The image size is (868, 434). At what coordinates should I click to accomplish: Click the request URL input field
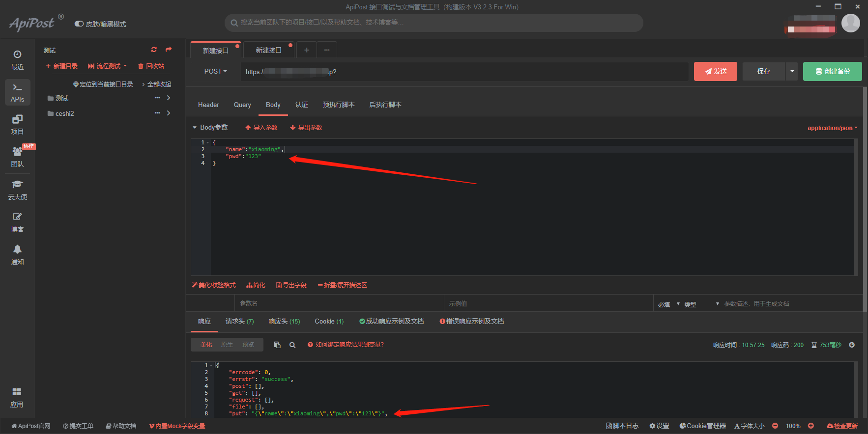tap(464, 72)
